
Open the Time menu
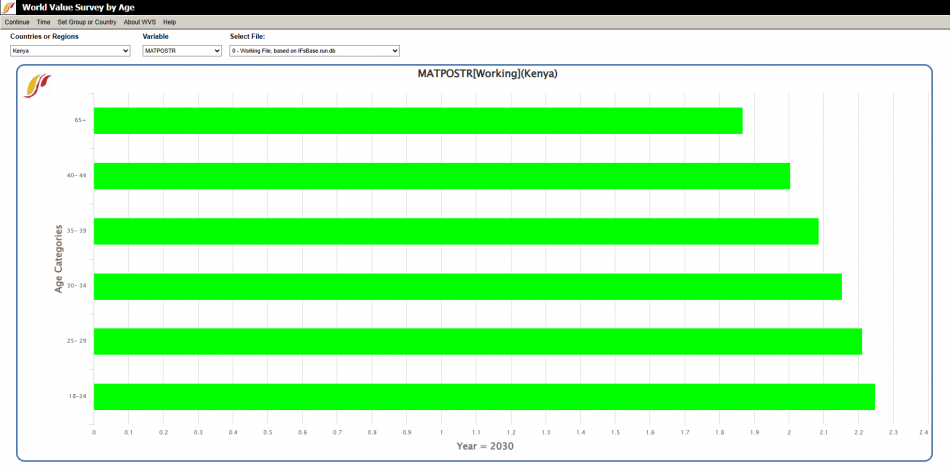pyautogui.click(x=43, y=22)
